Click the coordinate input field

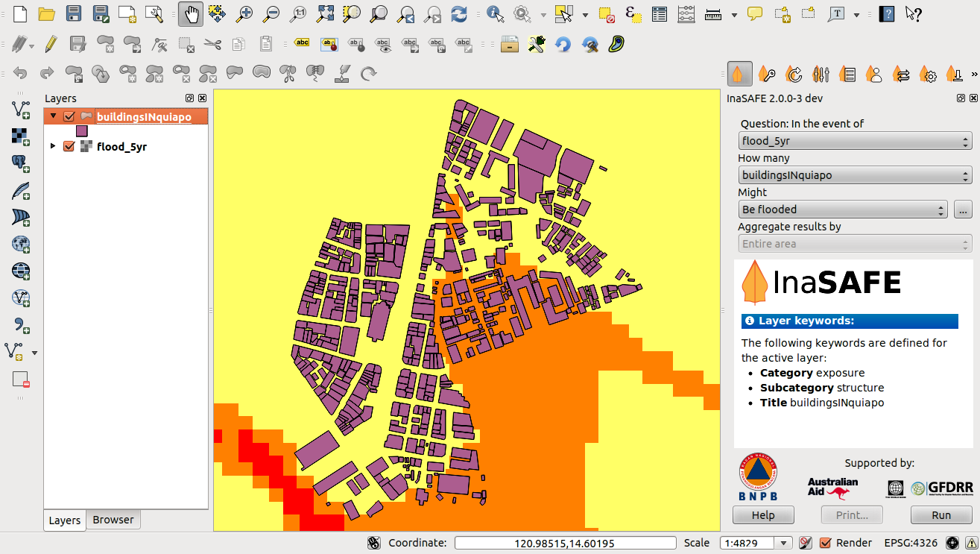pos(565,543)
